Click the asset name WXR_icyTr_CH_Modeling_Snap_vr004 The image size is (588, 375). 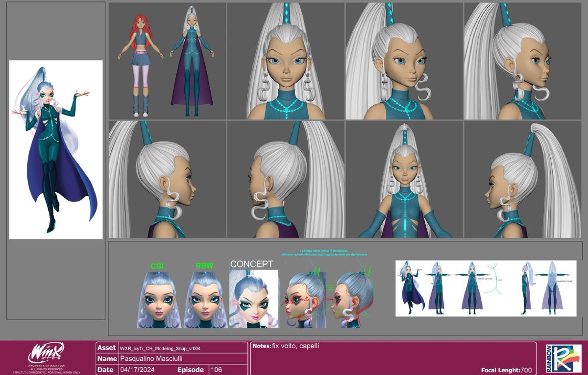click(160, 348)
